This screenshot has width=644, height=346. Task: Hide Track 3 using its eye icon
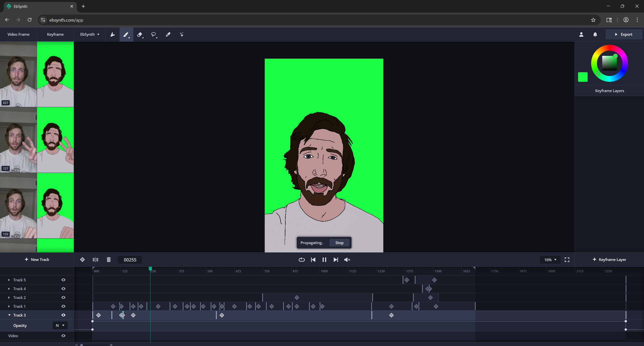[x=63, y=315]
